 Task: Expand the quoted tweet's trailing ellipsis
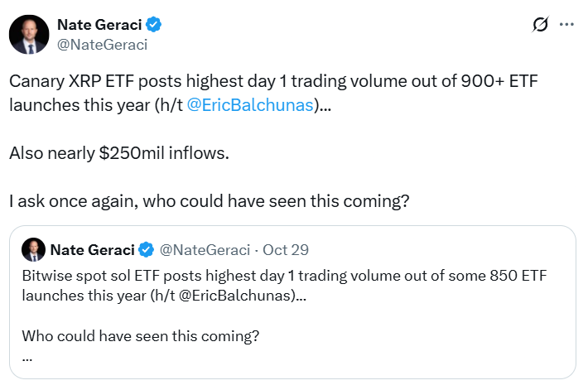point(27,358)
